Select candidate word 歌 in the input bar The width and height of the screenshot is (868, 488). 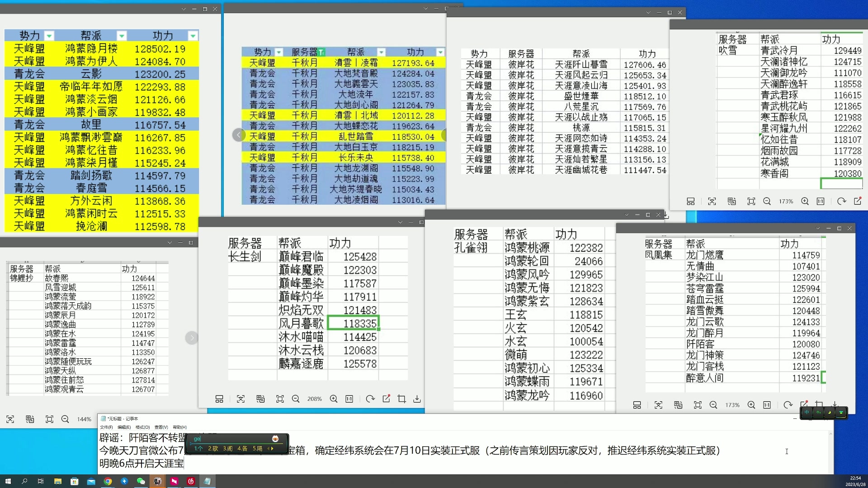[x=212, y=447]
